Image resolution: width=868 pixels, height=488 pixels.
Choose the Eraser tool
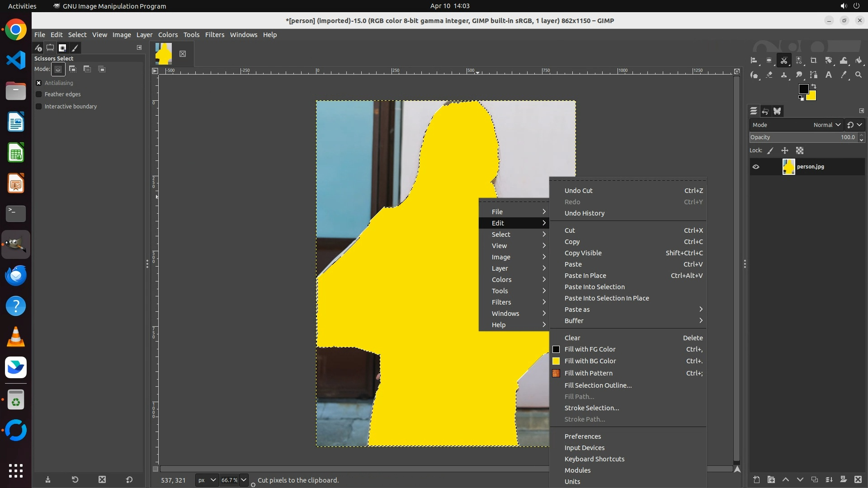coord(769,75)
